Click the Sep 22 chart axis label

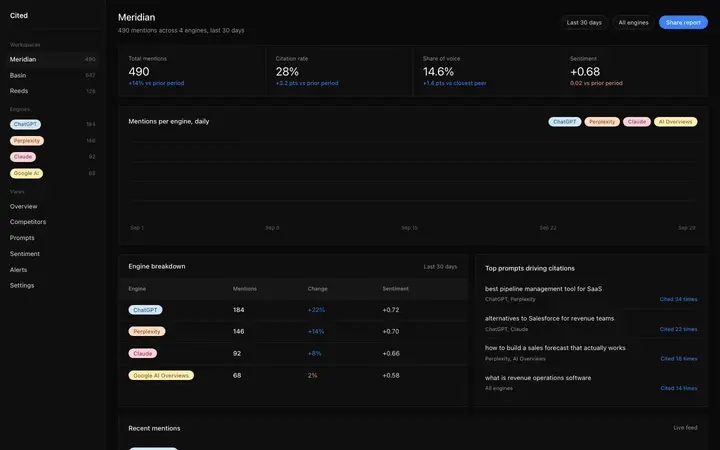coord(548,228)
